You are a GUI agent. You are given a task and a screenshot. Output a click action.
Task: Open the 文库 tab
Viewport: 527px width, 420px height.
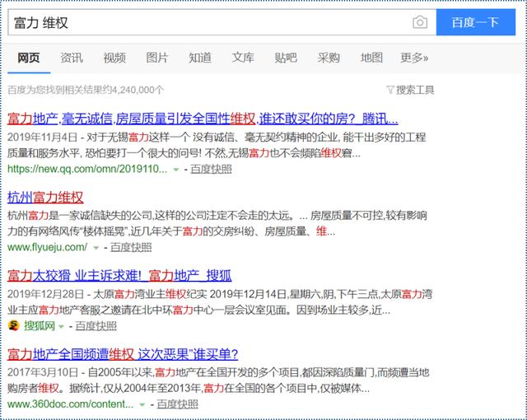243,58
